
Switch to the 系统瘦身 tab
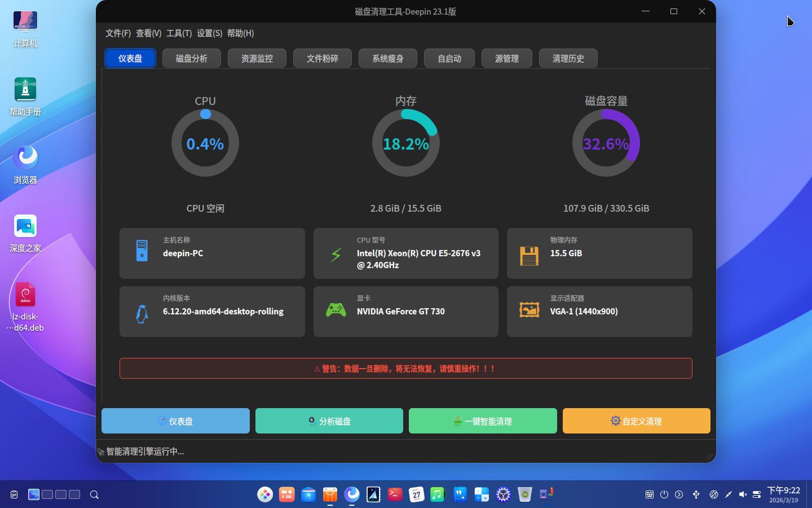388,58
